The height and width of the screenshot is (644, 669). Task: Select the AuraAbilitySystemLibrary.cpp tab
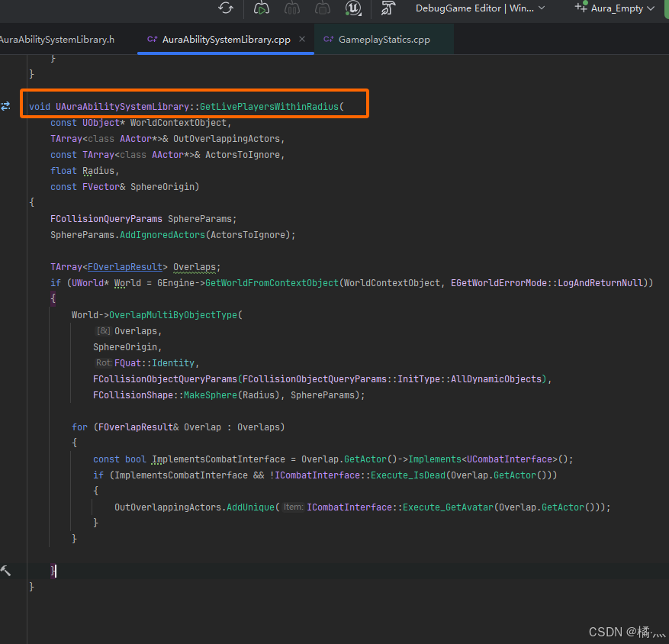click(x=226, y=39)
